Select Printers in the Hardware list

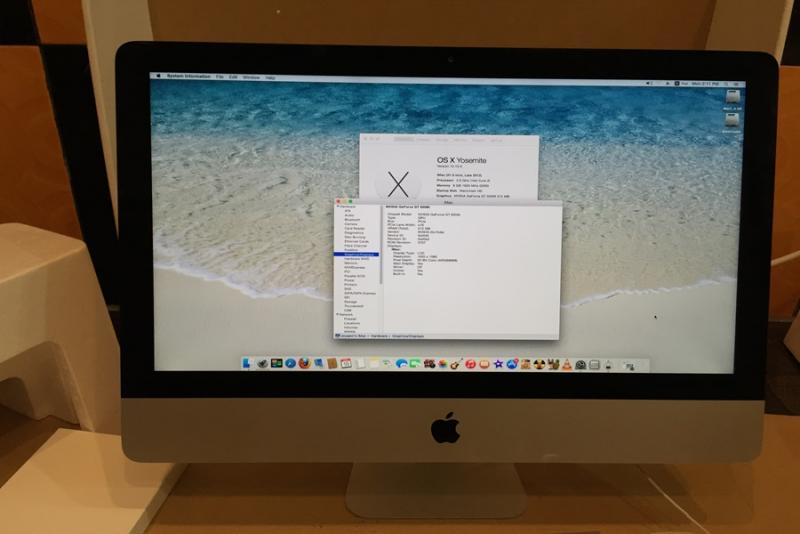click(x=351, y=285)
